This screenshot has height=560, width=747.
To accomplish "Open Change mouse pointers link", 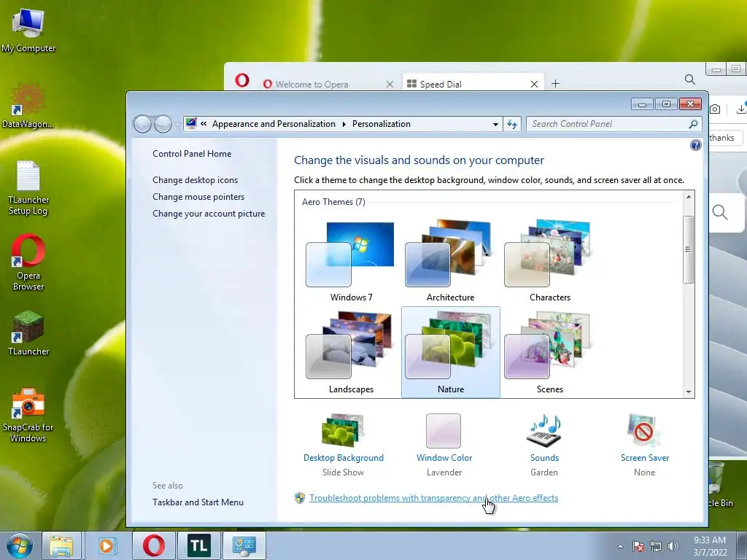I will pos(198,197).
